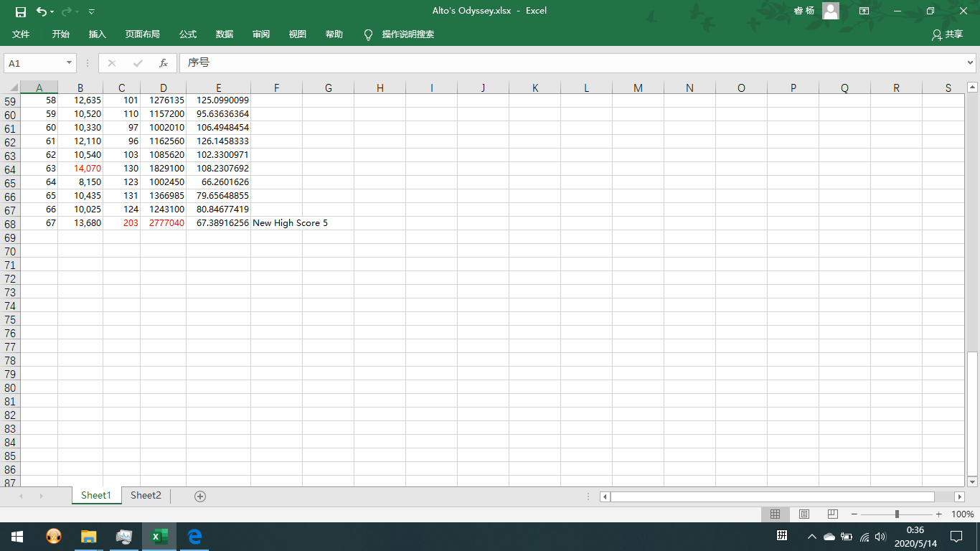
Task: Select column E by its header
Action: [x=219, y=88]
